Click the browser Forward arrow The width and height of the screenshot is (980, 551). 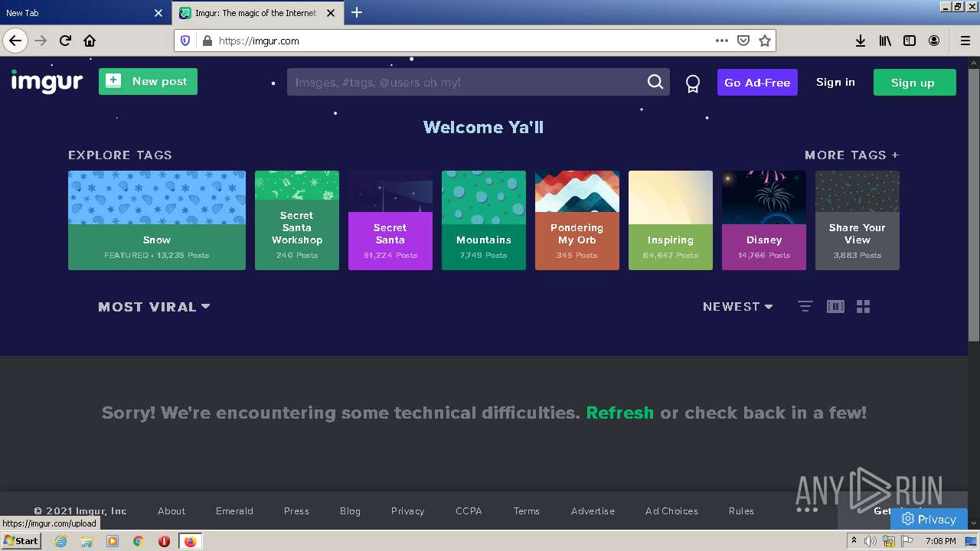click(41, 41)
